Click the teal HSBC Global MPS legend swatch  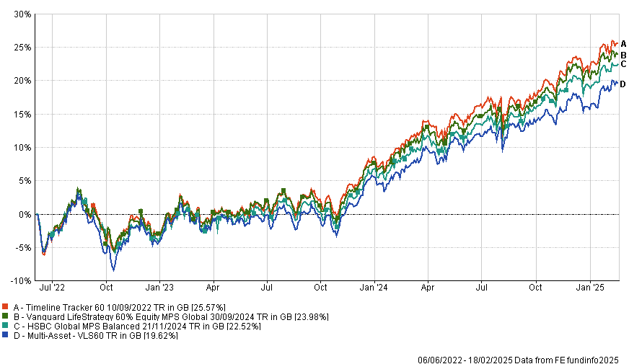(5, 326)
